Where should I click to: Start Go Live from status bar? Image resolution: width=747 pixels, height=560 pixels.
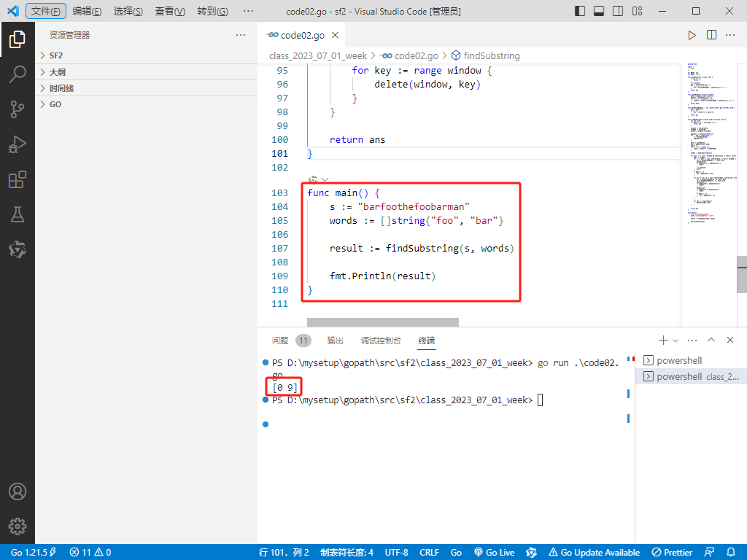495,553
